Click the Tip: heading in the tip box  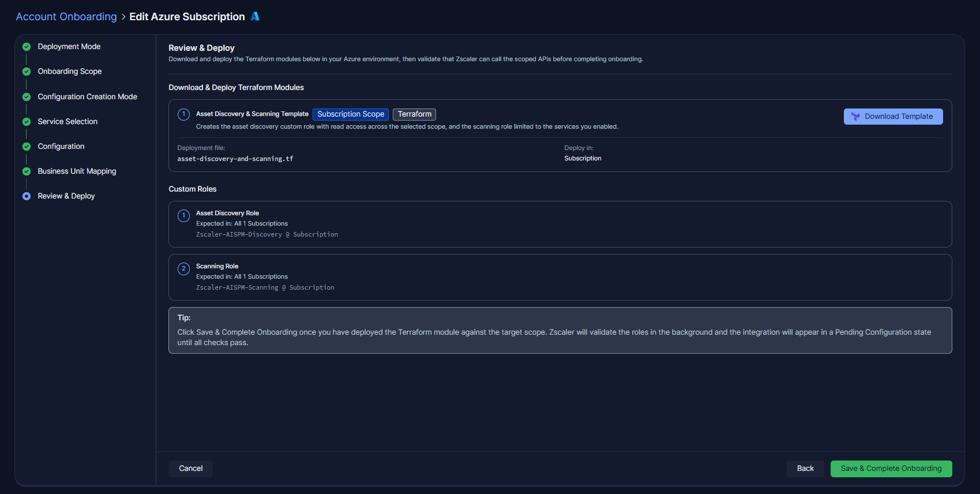click(x=184, y=318)
